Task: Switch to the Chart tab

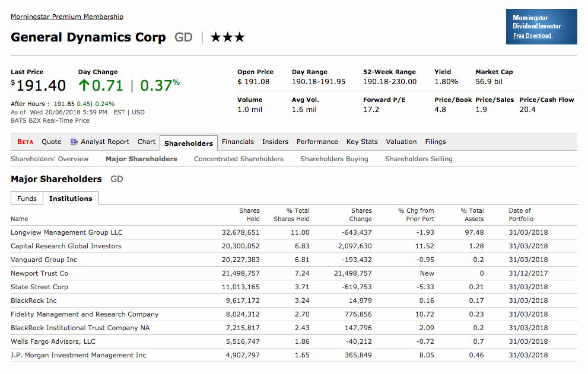Action: coord(146,142)
